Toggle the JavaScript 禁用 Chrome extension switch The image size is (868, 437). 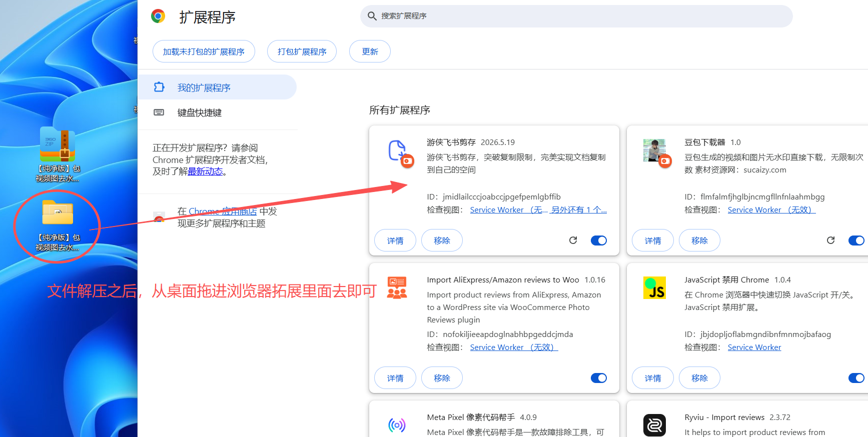[856, 378]
